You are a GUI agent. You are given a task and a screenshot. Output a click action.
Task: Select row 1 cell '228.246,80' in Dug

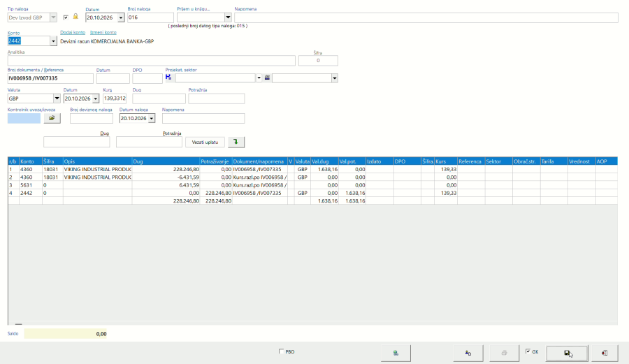[x=166, y=169]
